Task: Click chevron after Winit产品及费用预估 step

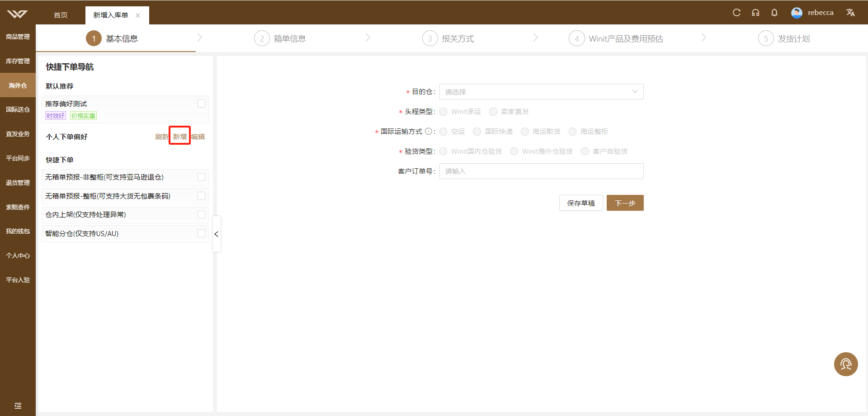Action: click(704, 38)
